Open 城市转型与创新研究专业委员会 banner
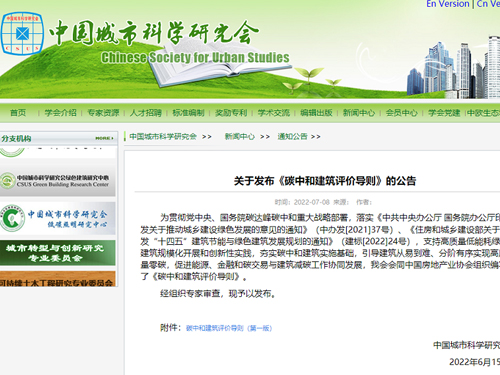This screenshot has width=500, height=375. tap(58, 253)
